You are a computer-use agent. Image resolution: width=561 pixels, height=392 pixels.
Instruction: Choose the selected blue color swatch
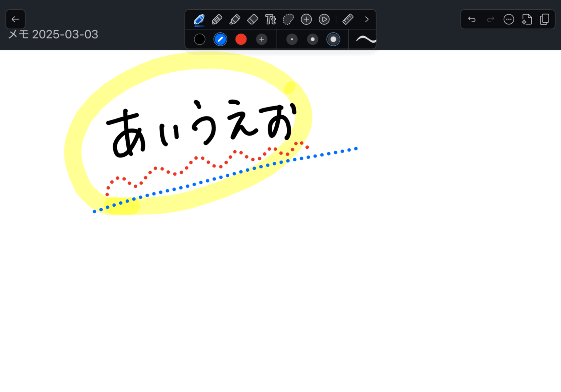[220, 39]
